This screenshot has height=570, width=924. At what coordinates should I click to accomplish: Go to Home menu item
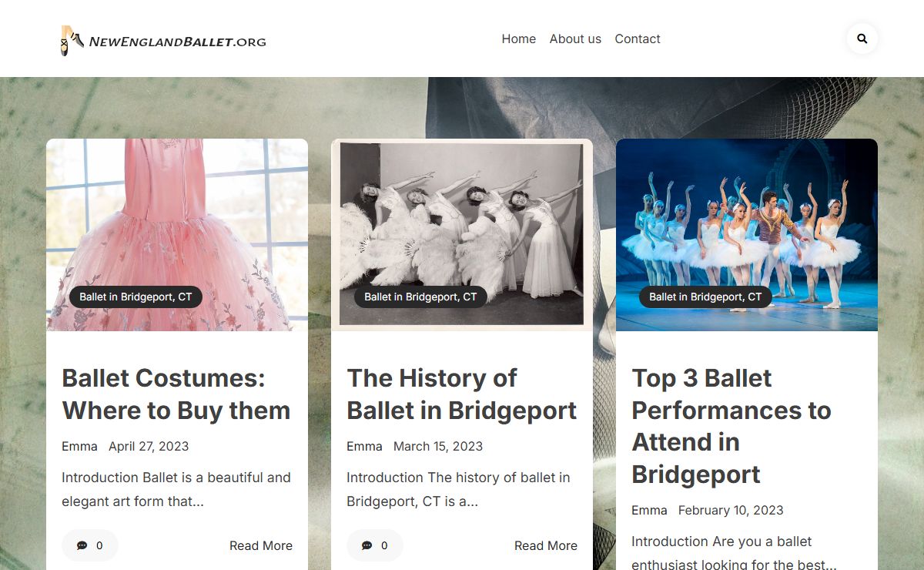coord(519,39)
